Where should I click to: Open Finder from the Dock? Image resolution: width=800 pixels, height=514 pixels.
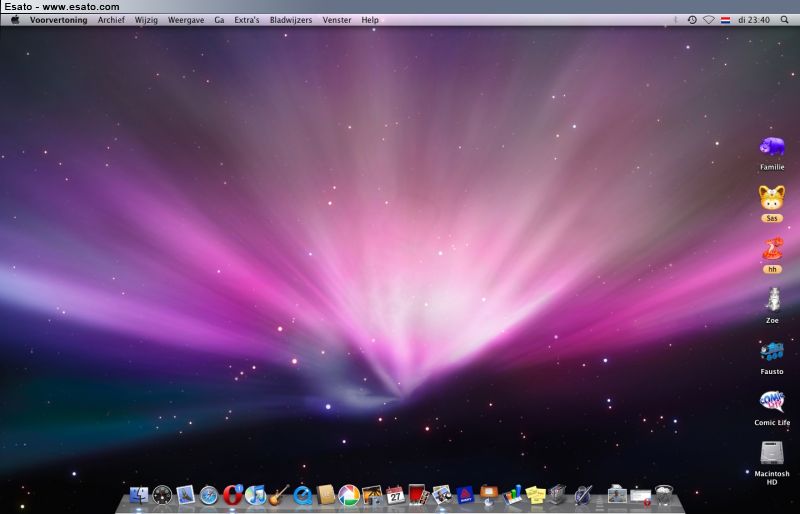click(x=139, y=495)
